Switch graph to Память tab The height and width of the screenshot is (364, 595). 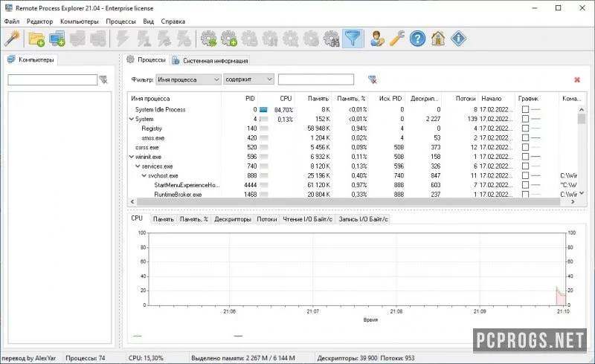164,219
